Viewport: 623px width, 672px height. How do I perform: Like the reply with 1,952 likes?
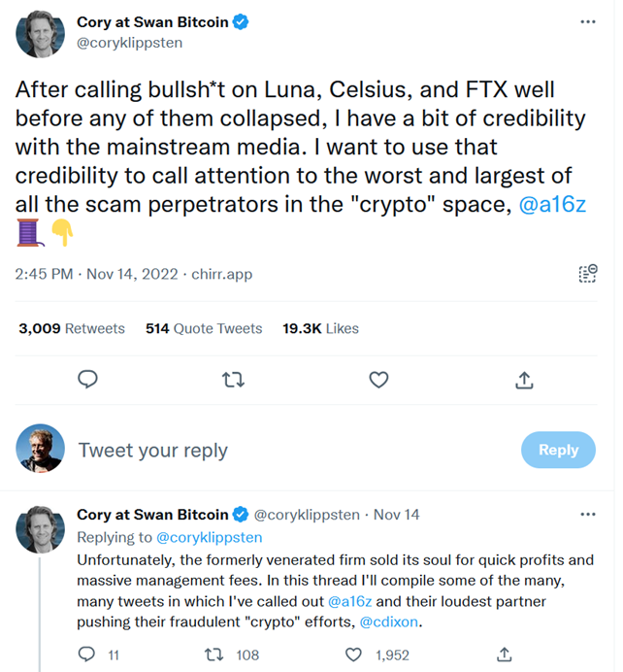click(358, 655)
